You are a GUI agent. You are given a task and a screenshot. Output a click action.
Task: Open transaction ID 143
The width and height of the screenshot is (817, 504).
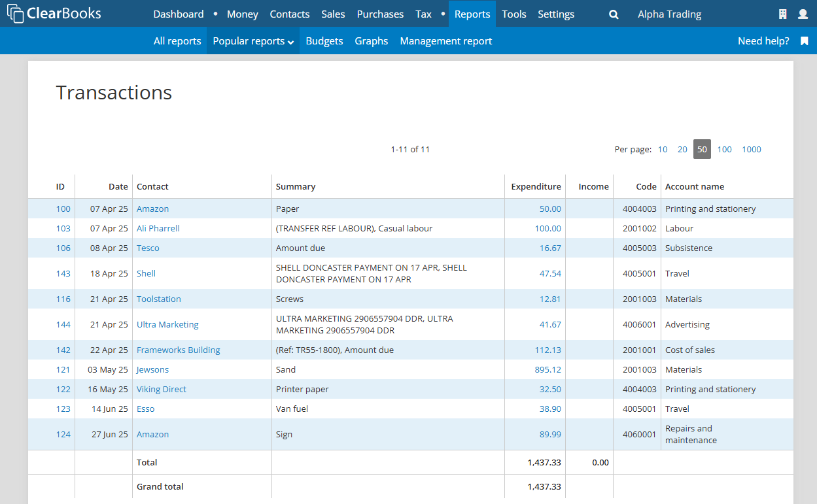click(63, 274)
